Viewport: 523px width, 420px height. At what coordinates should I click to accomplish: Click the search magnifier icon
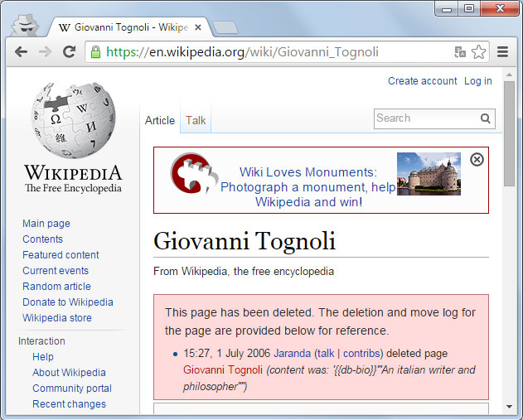[486, 118]
